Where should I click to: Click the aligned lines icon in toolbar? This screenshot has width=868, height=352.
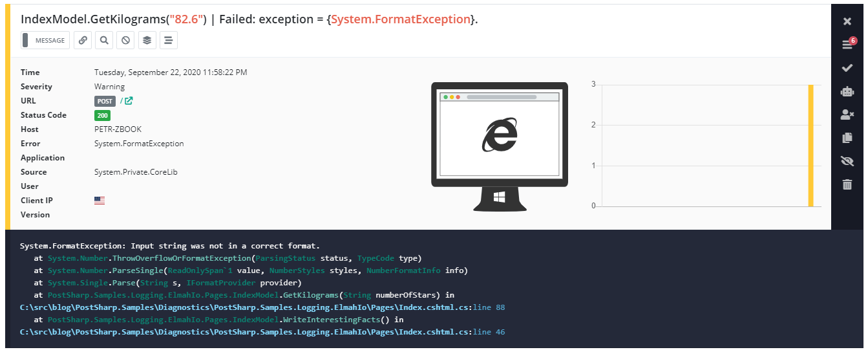coord(168,40)
